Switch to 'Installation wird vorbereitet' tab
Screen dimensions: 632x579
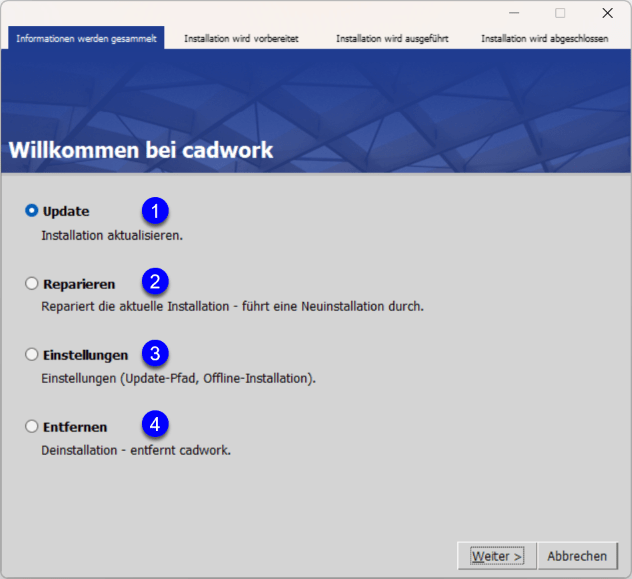pyautogui.click(x=241, y=39)
